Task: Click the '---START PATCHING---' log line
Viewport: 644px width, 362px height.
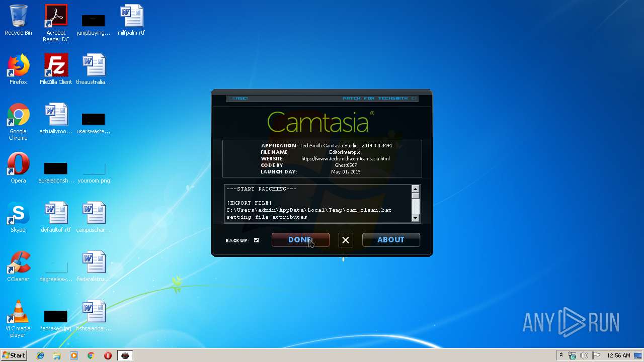Action: click(262, 189)
